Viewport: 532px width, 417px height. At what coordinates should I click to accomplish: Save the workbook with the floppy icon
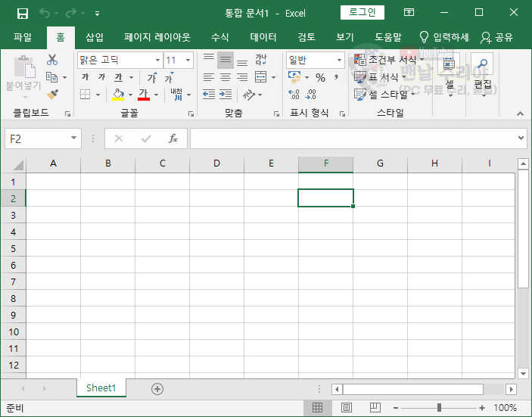point(23,14)
